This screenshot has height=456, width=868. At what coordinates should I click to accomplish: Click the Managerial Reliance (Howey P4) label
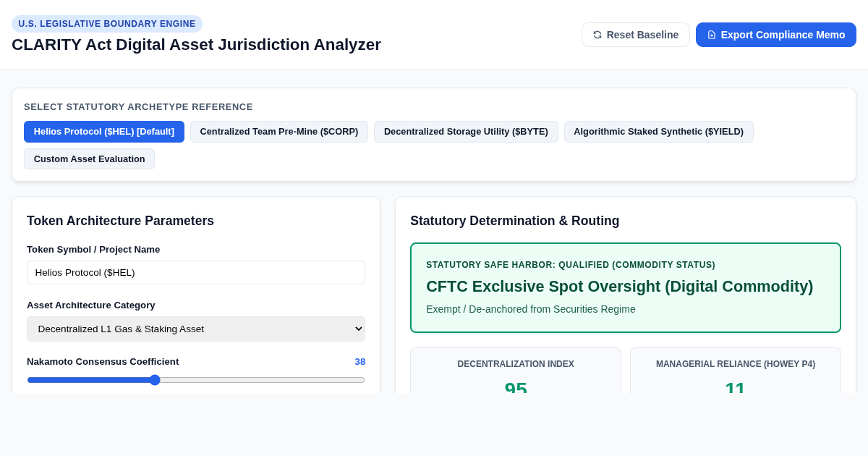(x=736, y=364)
